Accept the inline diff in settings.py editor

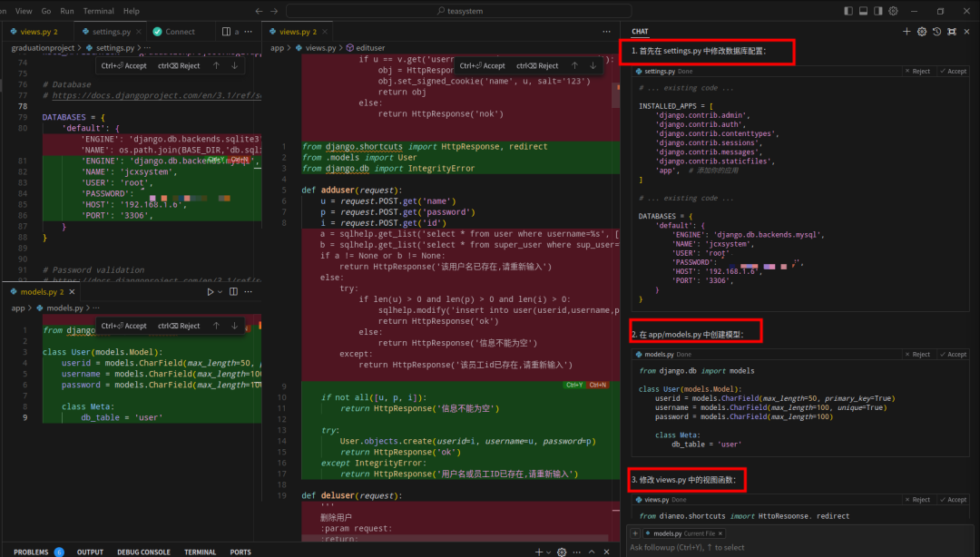123,65
